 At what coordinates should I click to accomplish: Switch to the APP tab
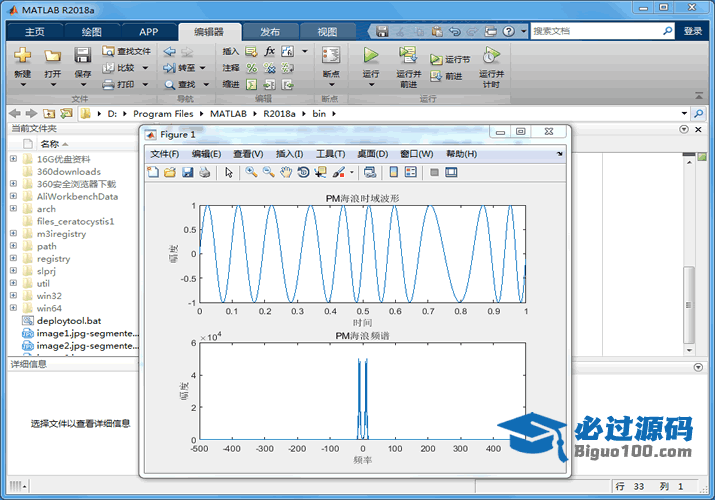pos(149,31)
